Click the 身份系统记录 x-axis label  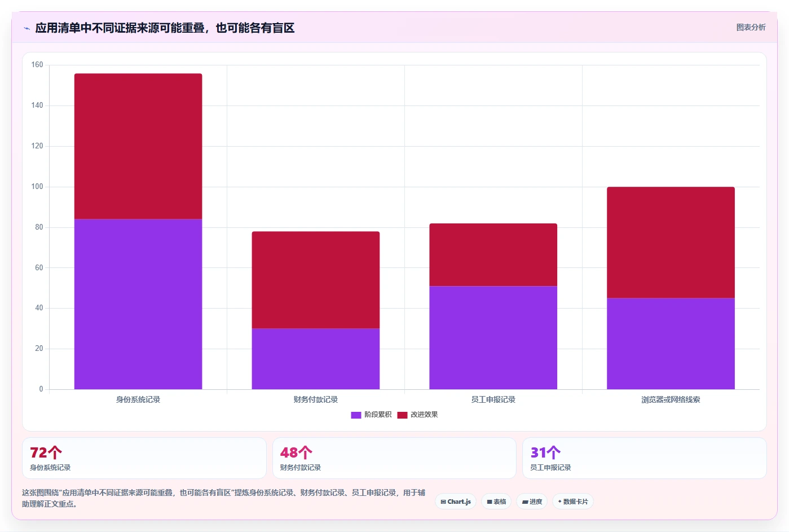[x=138, y=399]
